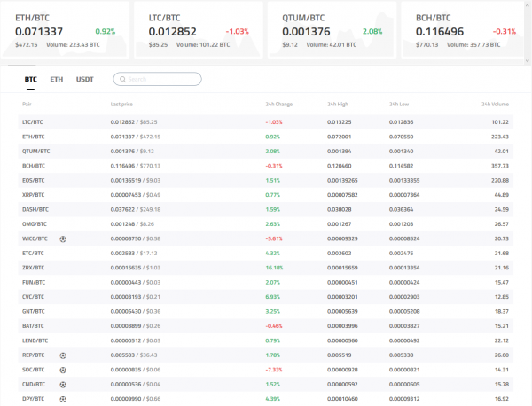
Task: Click the 0.92% change on ETH/BTC card
Action: (106, 32)
